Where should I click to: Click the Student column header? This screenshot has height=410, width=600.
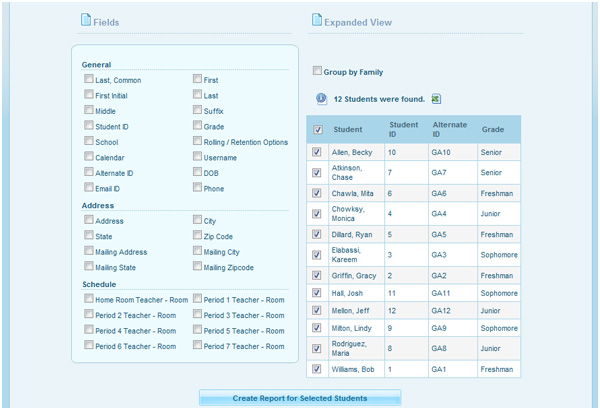348,129
